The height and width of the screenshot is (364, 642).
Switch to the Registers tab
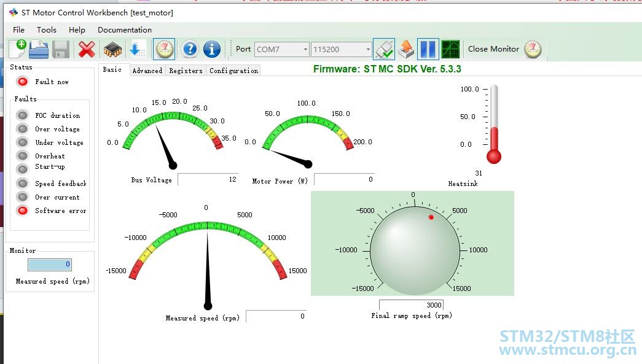[x=186, y=71]
